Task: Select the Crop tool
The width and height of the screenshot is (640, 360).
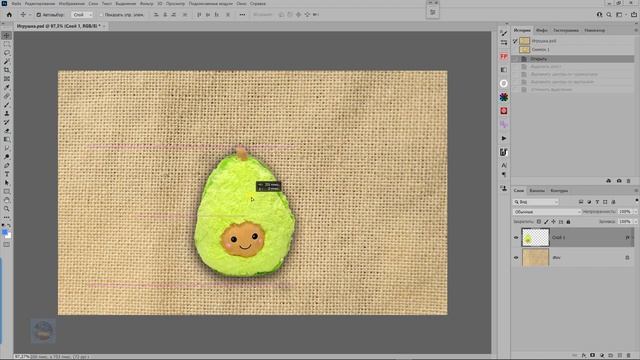Action: click(x=7, y=70)
